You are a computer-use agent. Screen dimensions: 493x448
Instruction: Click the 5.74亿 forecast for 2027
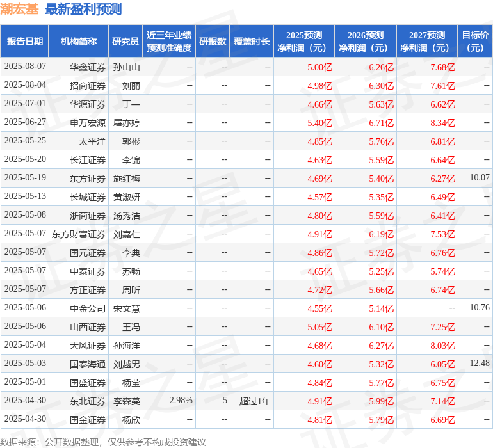tap(442, 271)
